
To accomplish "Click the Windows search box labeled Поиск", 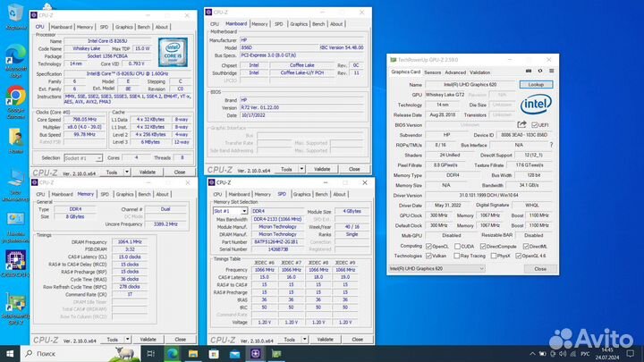I will (80, 353).
